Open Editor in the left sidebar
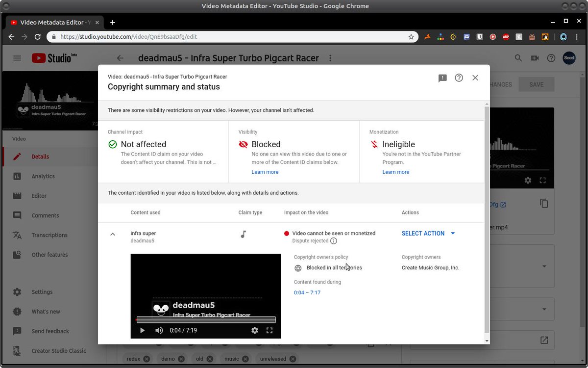The height and width of the screenshot is (368, 588). click(x=50, y=196)
